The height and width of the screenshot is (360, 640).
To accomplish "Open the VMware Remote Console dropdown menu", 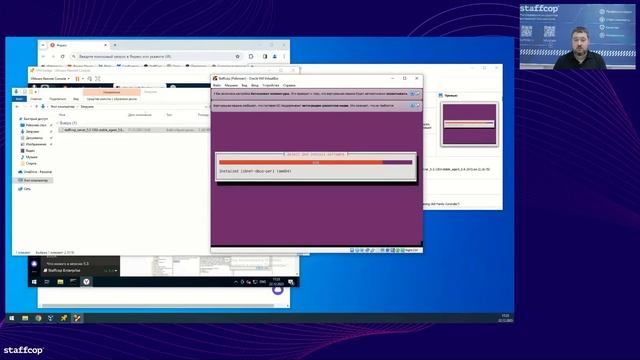I will point(50,78).
